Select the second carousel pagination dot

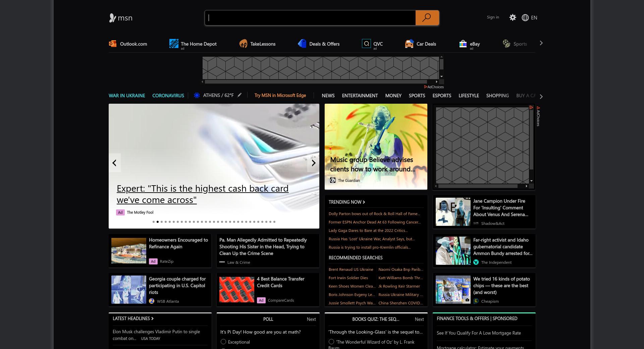158,222
